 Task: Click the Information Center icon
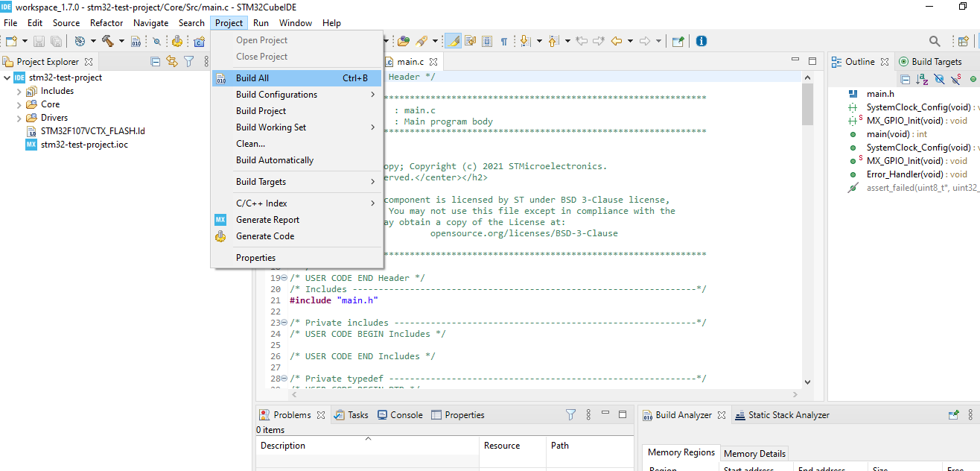(701, 42)
